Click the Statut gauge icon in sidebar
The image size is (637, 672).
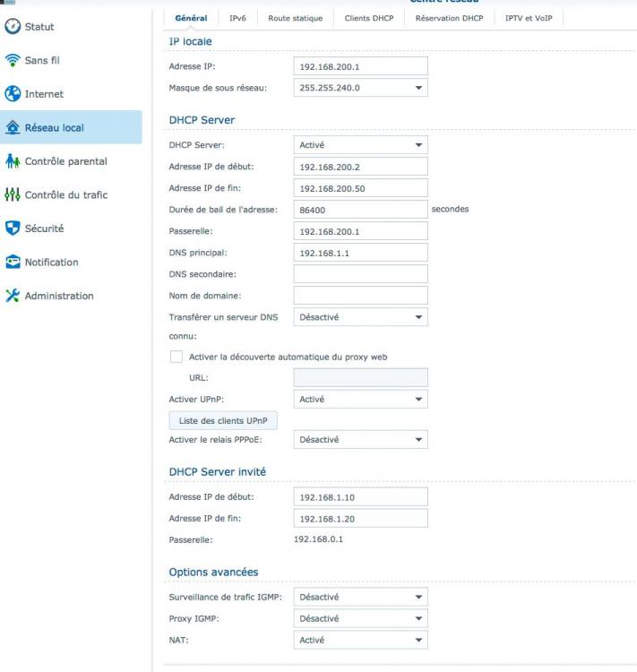point(13,27)
